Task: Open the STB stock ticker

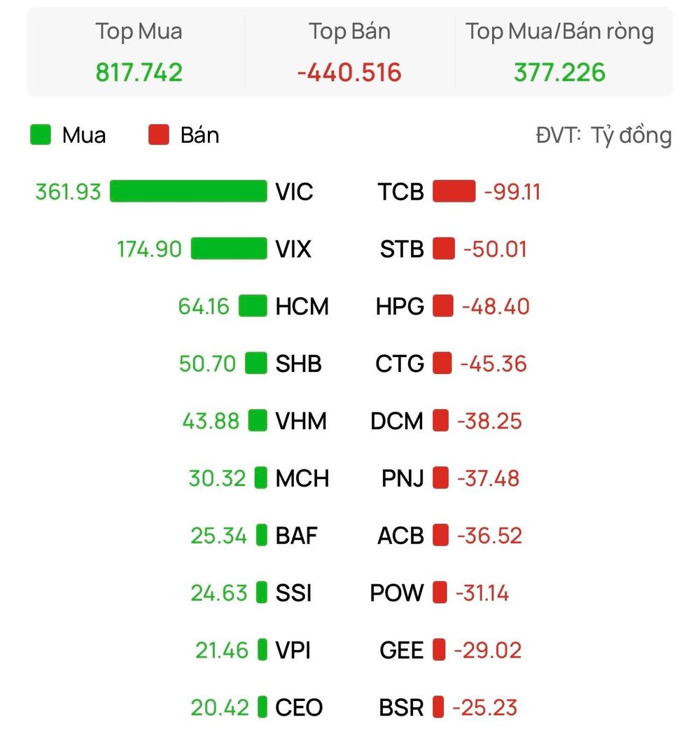Action: tap(402, 249)
